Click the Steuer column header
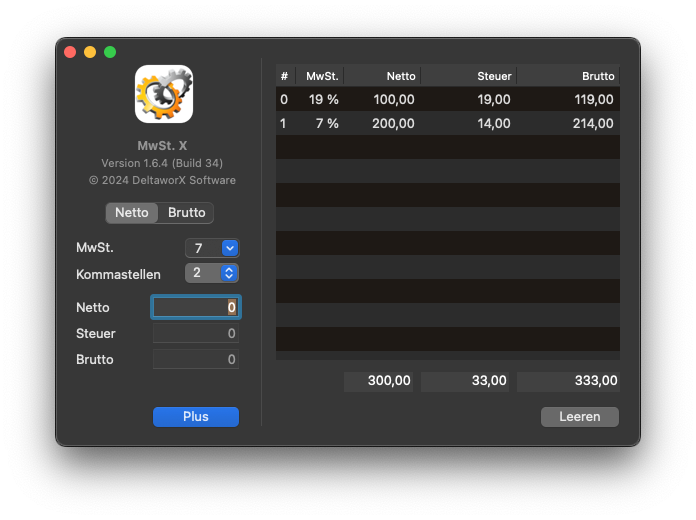The image size is (696, 520). [x=469, y=76]
